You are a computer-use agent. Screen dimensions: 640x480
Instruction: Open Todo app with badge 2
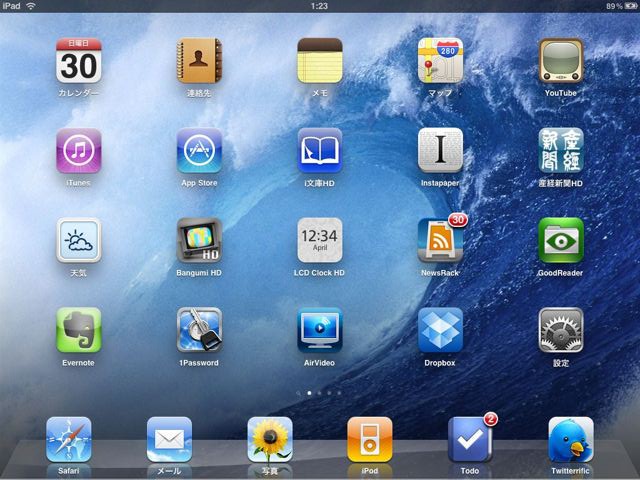470,439
